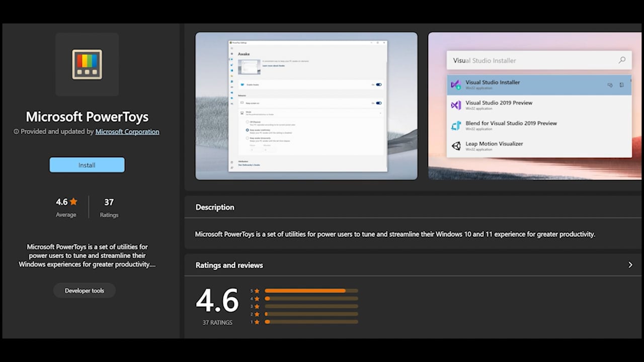Click the Leap Motion Visualizer Unity icon
The width and height of the screenshot is (644, 362).
[456, 146]
